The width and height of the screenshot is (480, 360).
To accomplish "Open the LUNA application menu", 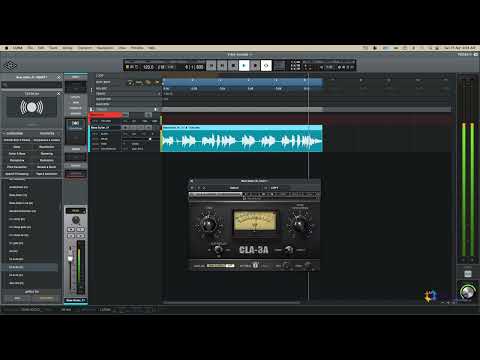I will (x=18, y=48).
